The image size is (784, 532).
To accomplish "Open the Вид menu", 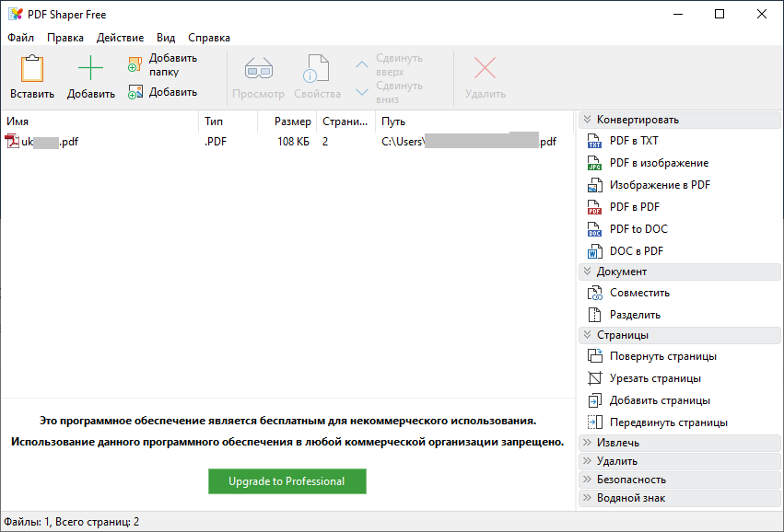I will (x=166, y=38).
